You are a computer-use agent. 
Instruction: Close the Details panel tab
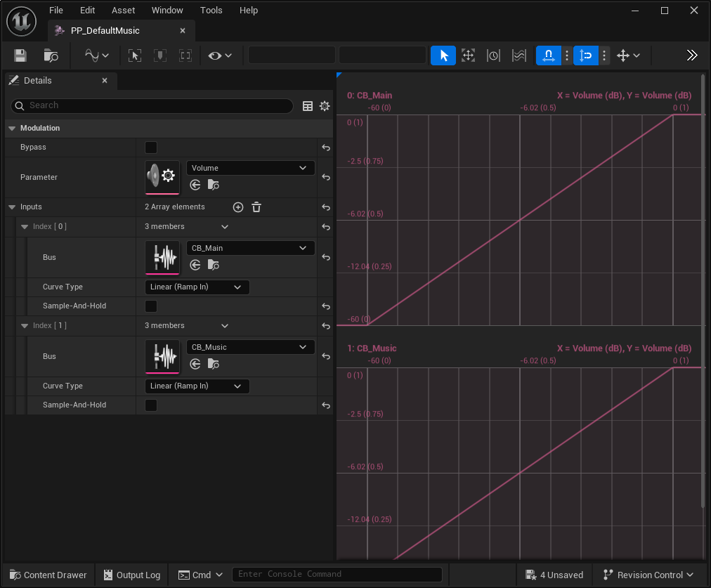[x=105, y=80]
